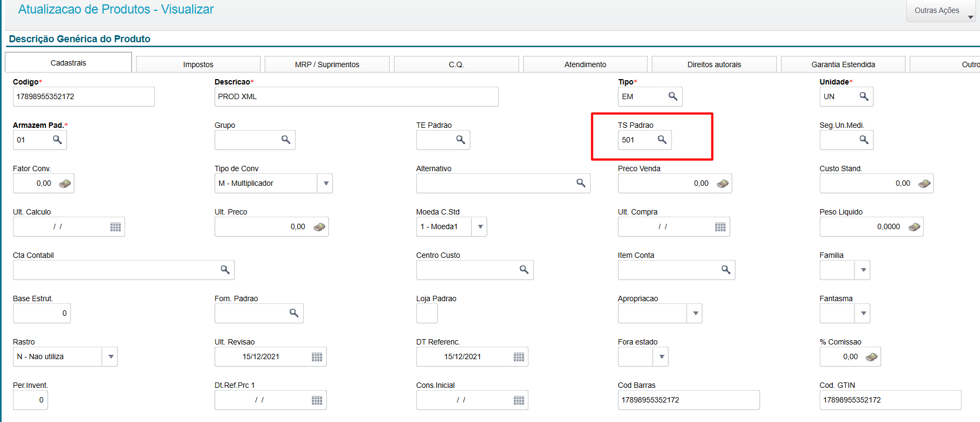Open the calendar for Ult. Revisao date
The image size is (980, 422).
317,357
